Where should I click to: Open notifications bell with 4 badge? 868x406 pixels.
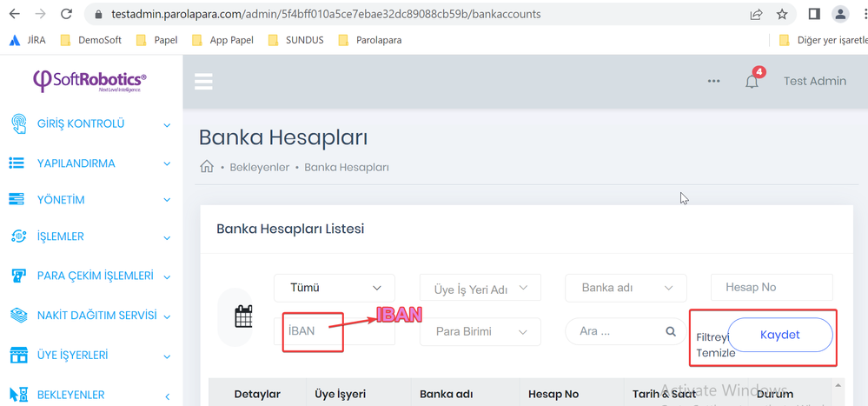pyautogui.click(x=752, y=80)
